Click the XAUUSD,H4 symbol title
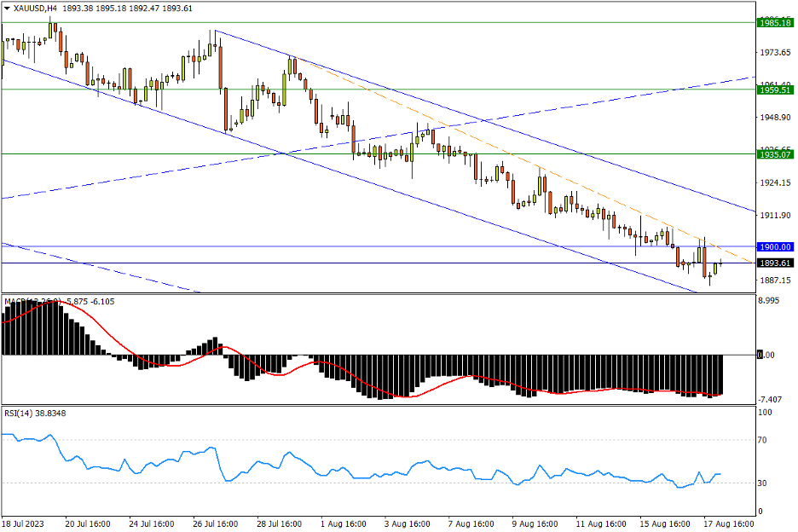This screenshot has height=532, width=798. 36,8
